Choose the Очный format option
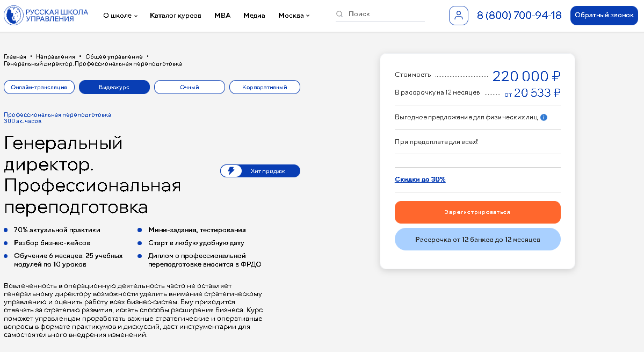 pos(190,87)
